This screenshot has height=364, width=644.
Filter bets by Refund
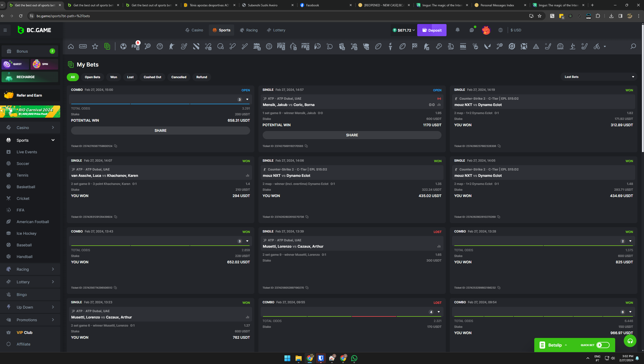(x=202, y=77)
